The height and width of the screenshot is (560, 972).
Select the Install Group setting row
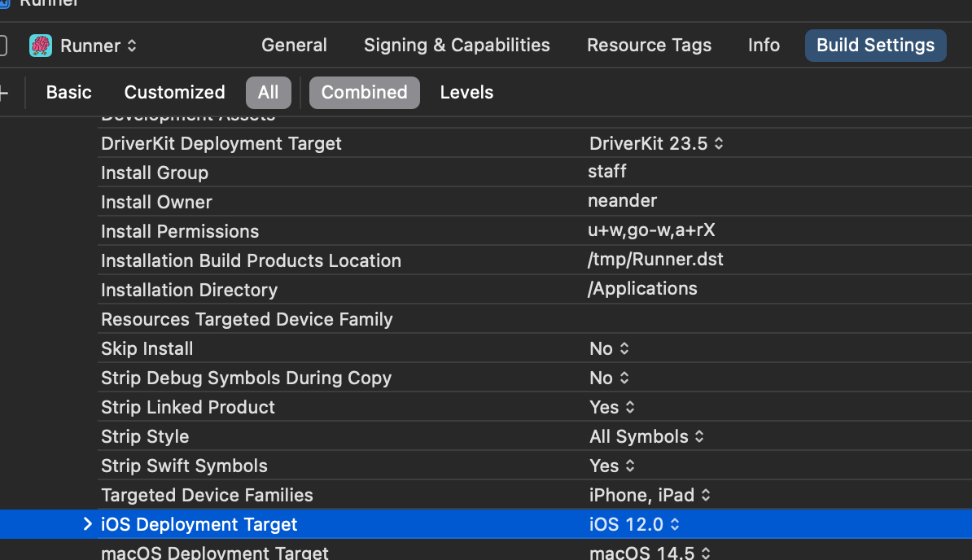[534, 173]
